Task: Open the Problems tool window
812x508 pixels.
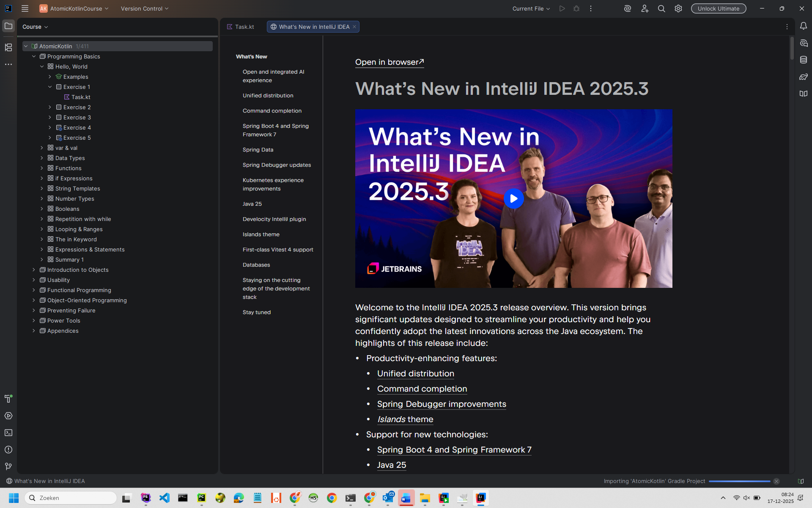Action: (8, 450)
